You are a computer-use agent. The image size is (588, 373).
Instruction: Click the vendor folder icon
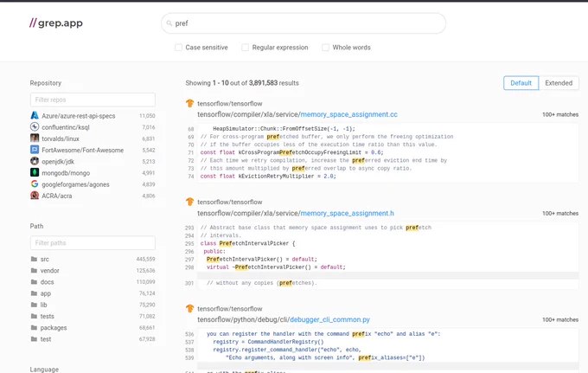(x=34, y=270)
